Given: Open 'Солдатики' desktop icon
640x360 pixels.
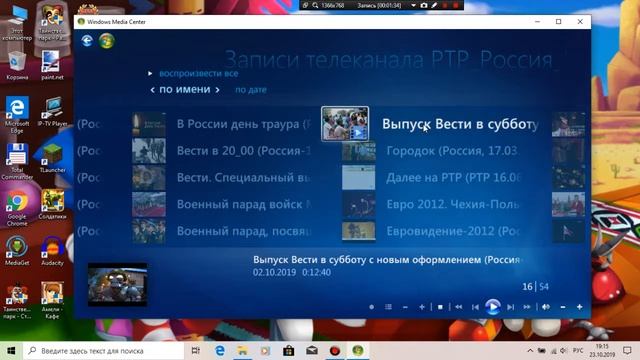Looking at the screenshot, I should [52, 205].
